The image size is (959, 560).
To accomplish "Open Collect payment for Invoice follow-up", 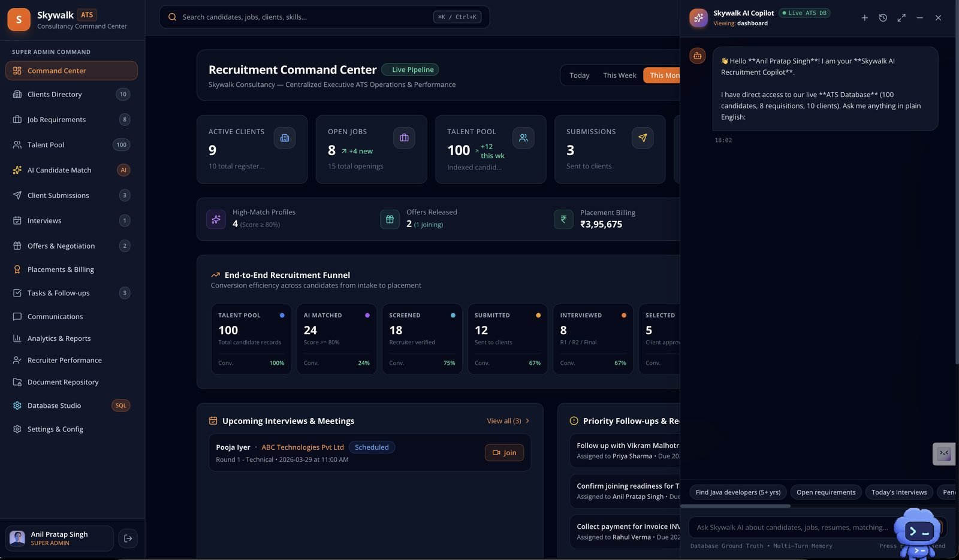I will pyautogui.click(x=625, y=531).
